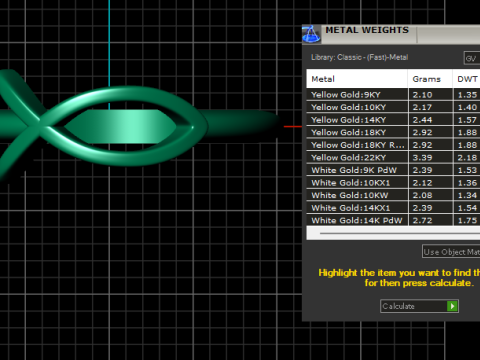Click the Use Object Material button
The width and height of the screenshot is (480, 360).
[x=451, y=252]
